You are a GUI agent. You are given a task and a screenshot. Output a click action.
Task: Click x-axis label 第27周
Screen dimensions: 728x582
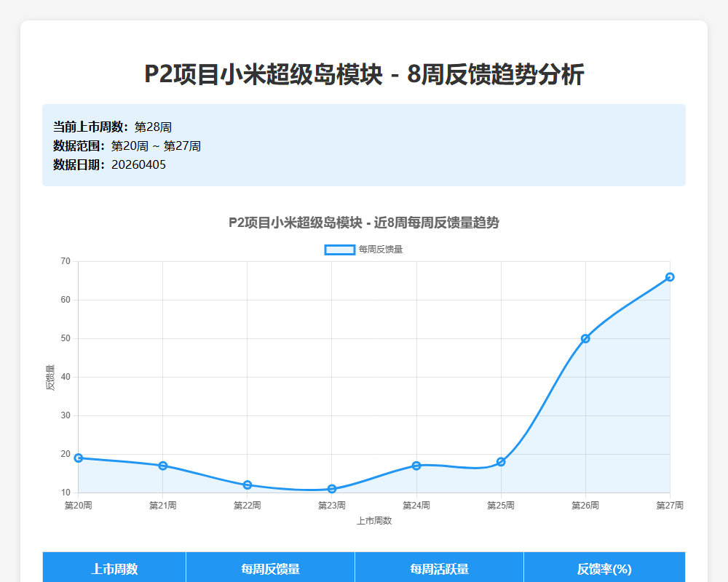click(670, 506)
